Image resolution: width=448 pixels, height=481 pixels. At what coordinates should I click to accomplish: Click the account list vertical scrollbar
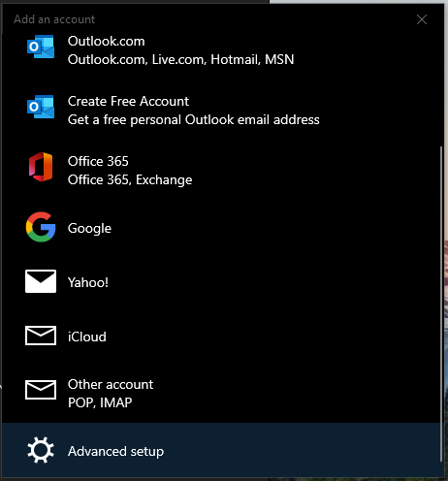coord(441,304)
